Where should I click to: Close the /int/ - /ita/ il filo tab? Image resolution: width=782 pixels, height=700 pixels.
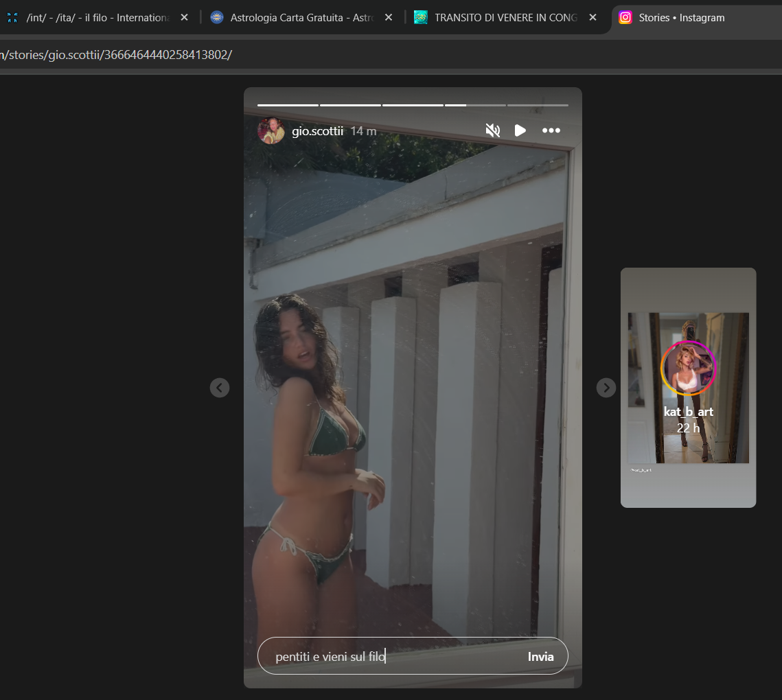pos(184,17)
